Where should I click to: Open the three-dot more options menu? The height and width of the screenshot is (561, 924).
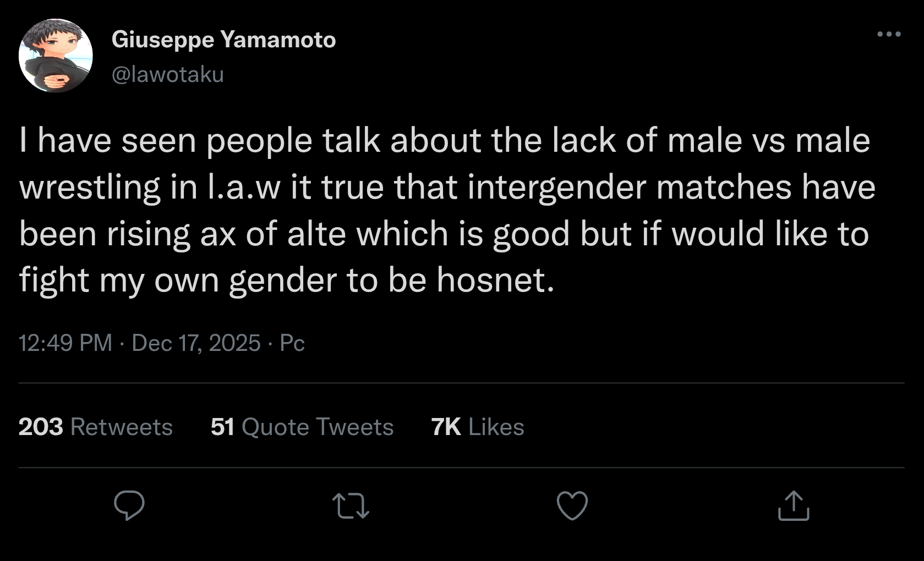tap(889, 34)
